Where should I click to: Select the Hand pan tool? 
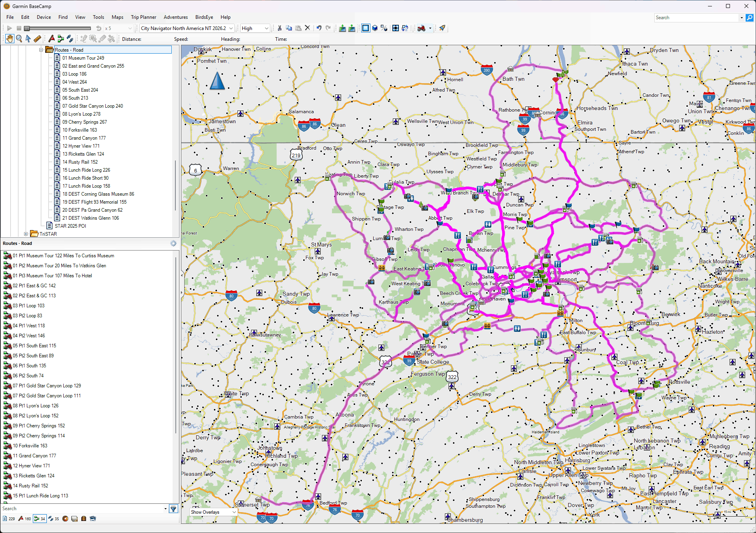click(9, 39)
